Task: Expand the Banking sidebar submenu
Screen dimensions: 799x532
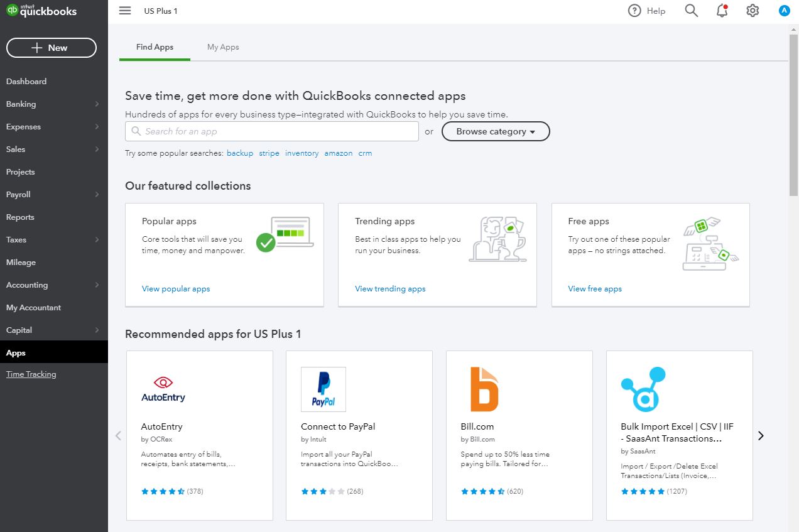Action: 97,104
